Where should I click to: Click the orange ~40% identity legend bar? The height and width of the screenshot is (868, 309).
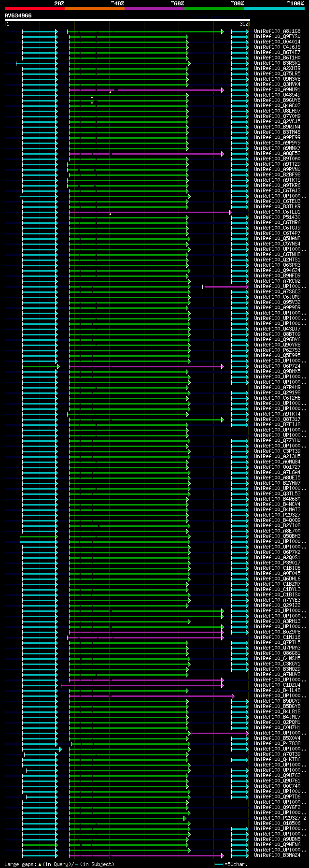click(94, 9)
